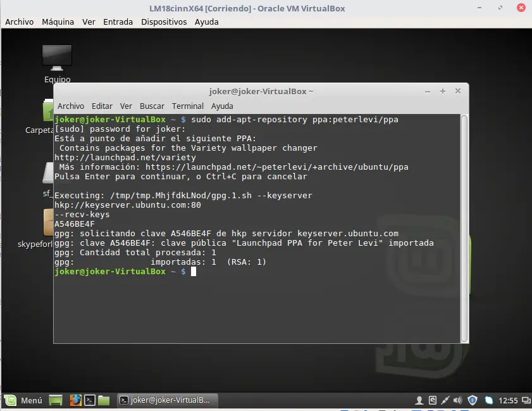Click the 12:55 clock applet
The height and width of the screenshot is (411, 532).
coord(508,401)
